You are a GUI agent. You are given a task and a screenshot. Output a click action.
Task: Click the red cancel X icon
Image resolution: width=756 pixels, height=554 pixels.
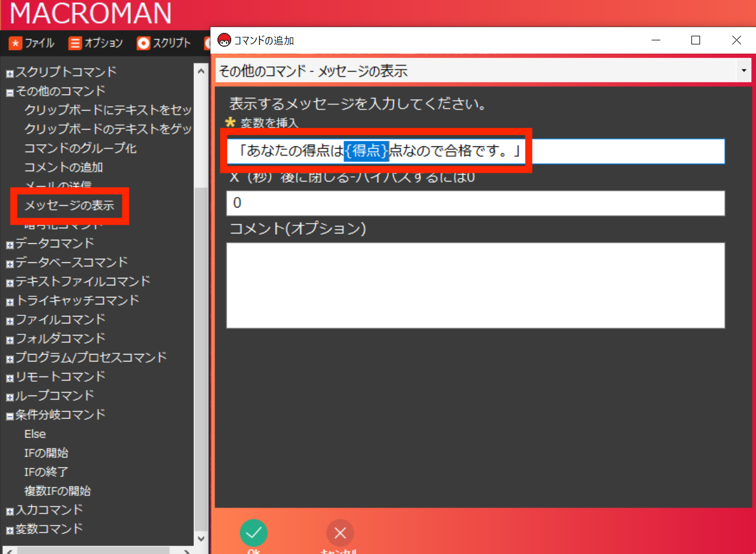pyautogui.click(x=340, y=533)
